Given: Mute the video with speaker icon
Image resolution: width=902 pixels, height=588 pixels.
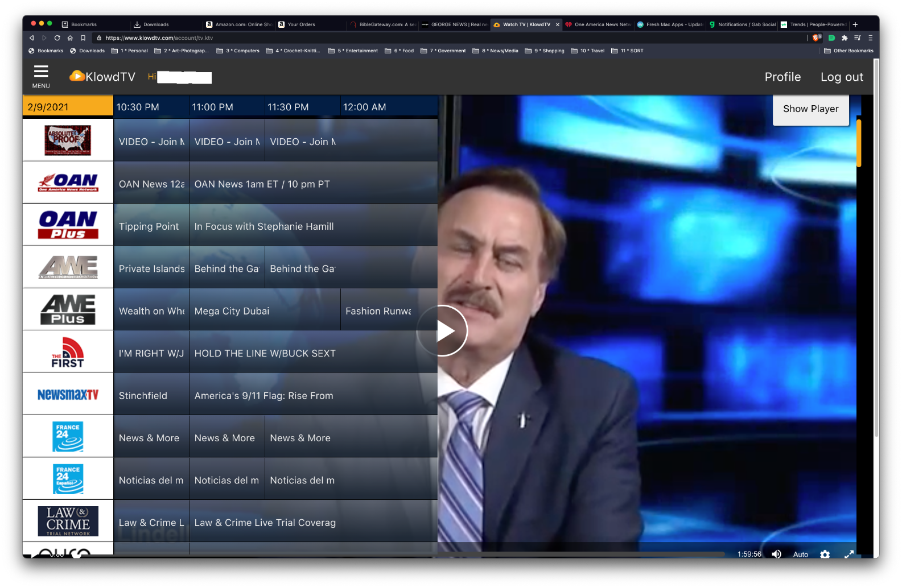Looking at the screenshot, I should pyautogui.click(x=776, y=554).
